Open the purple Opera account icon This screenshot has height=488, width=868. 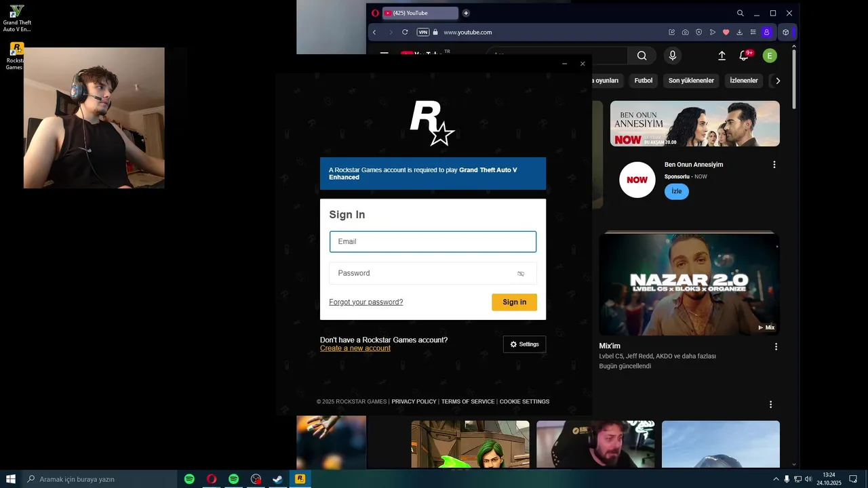point(767,32)
